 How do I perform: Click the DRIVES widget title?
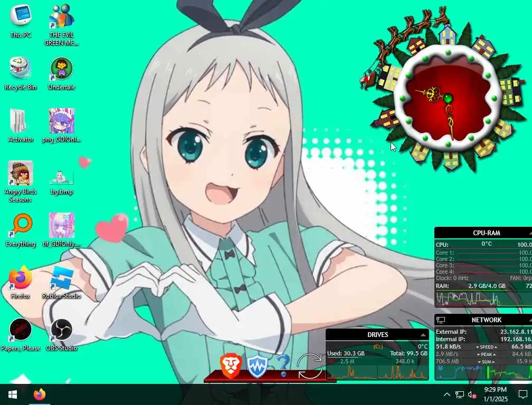point(378,335)
